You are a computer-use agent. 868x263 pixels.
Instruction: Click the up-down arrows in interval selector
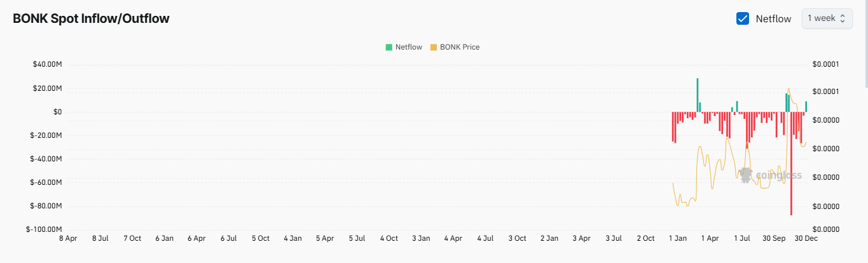pos(843,18)
